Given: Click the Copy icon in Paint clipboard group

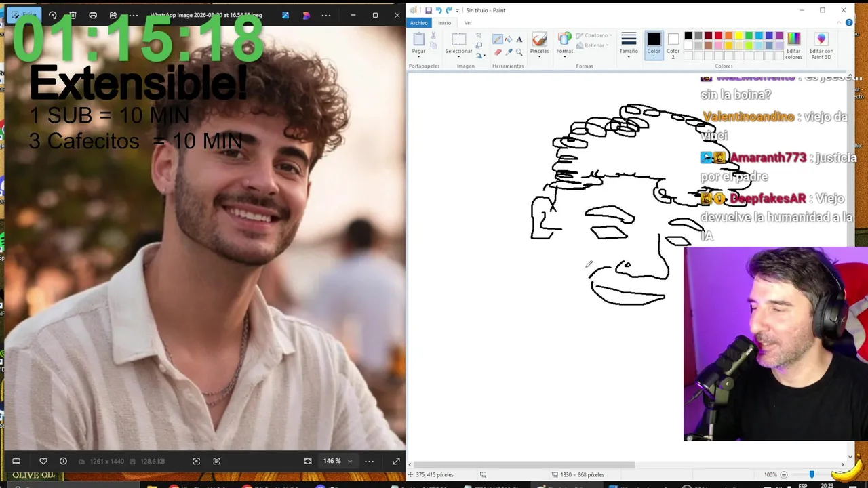Looking at the screenshot, I should tap(433, 45).
